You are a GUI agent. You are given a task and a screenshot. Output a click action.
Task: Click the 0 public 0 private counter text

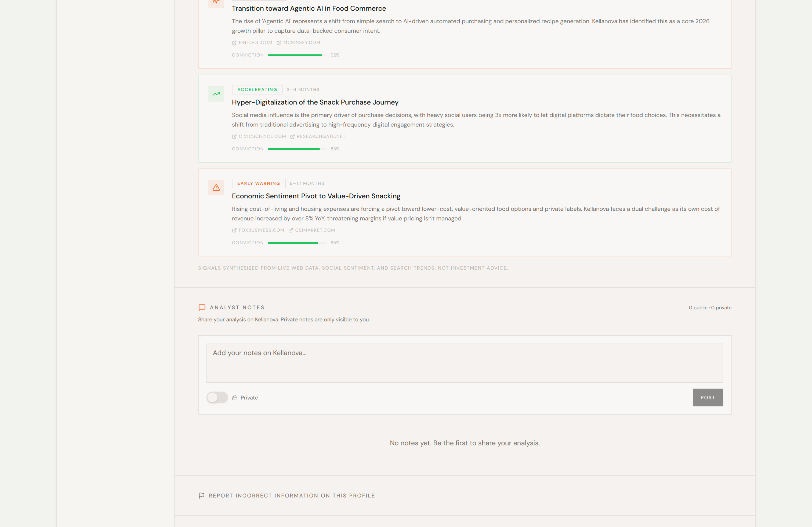pyautogui.click(x=710, y=307)
